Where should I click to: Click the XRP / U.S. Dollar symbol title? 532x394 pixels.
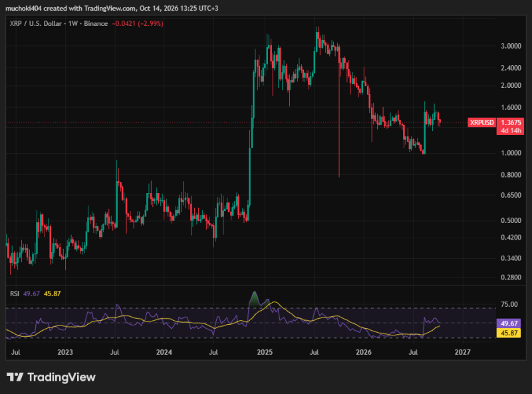36,24
